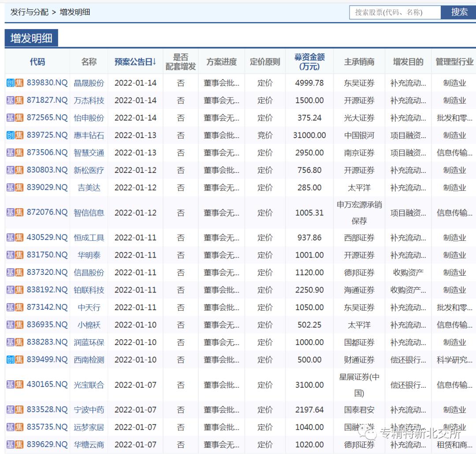
Task: Open the 增发明细 tab
Action: pyautogui.click(x=31, y=38)
